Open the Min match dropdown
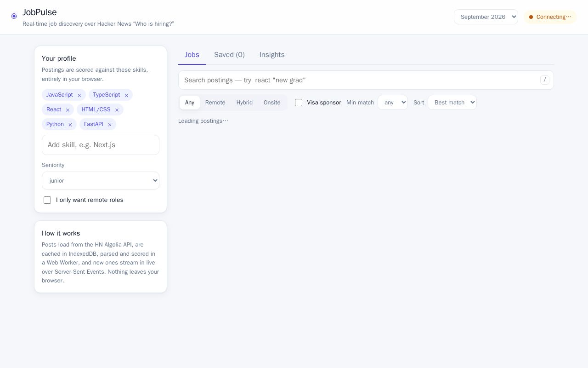Viewport: 588px width, 368px height. (x=393, y=103)
